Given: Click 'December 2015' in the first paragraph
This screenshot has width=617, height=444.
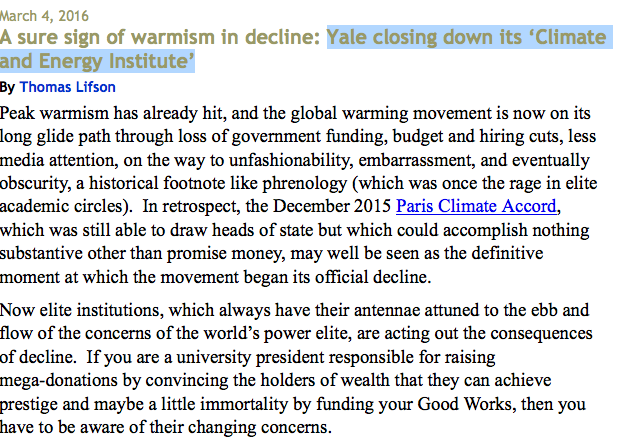Looking at the screenshot, I should tap(332, 206).
